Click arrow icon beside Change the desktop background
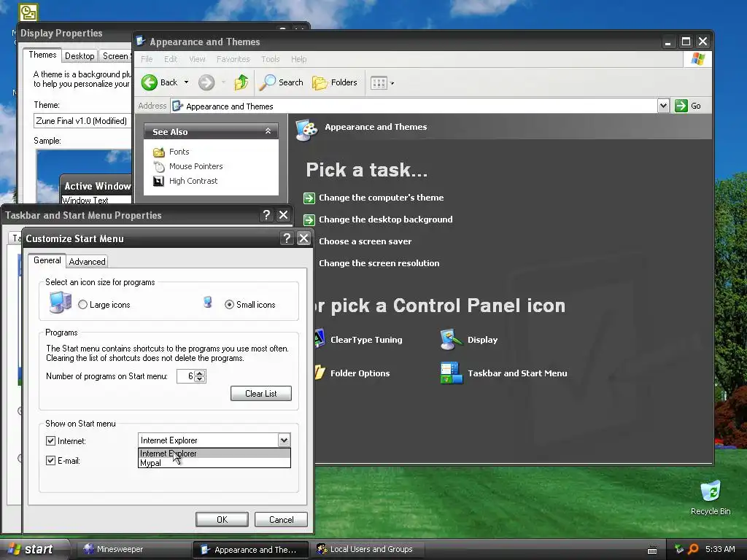Image resolution: width=747 pixels, height=560 pixels. point(309,220)
